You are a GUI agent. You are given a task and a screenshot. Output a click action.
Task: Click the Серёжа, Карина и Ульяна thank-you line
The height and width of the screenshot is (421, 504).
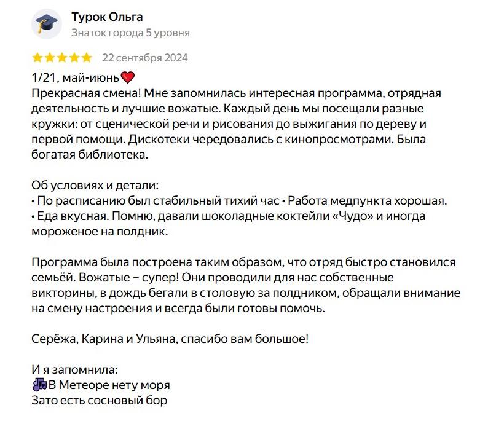tap(169, 339)
